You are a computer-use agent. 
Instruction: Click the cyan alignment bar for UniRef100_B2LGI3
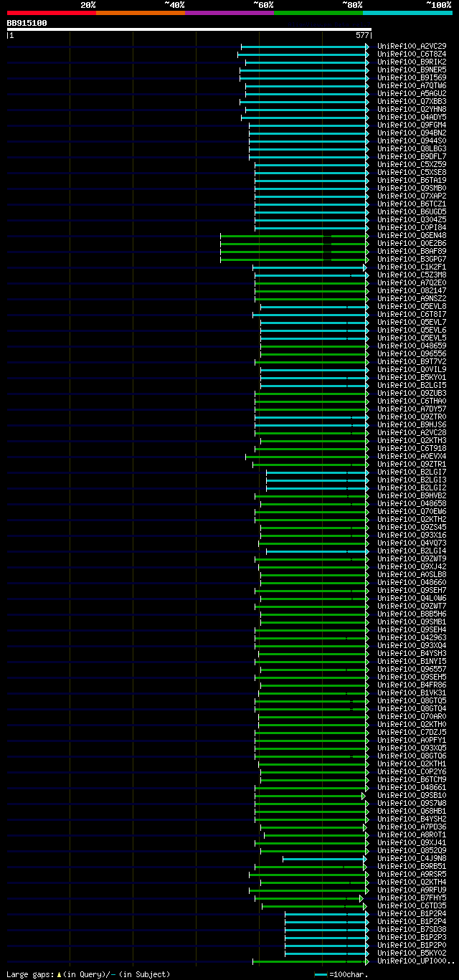click(x=318, y=480)
